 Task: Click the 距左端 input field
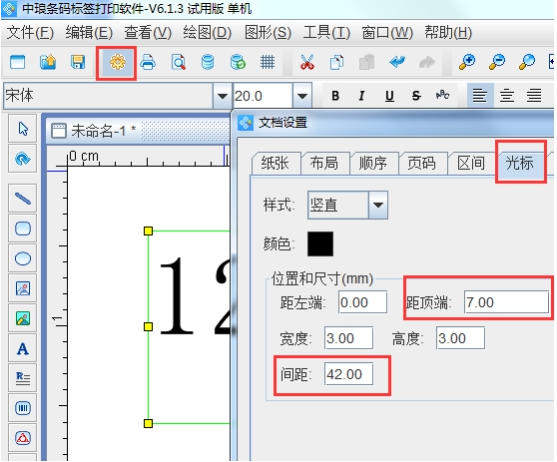(x=362, y=302)
